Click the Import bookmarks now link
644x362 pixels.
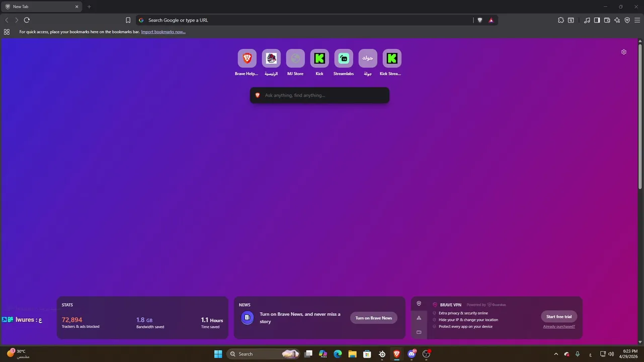tap(163, 32)
